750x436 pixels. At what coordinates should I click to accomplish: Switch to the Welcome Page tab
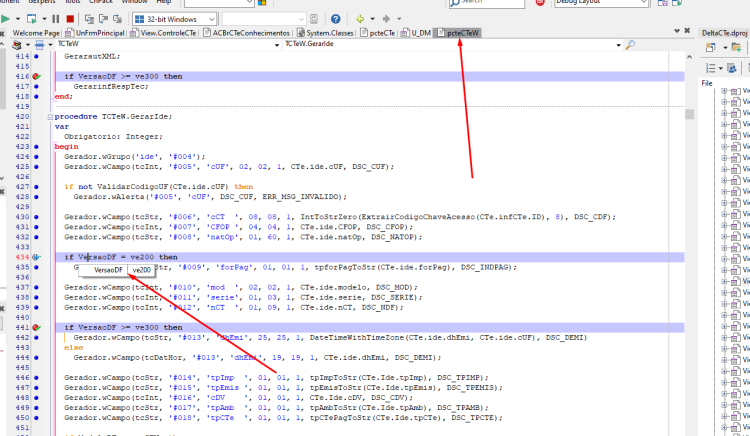pyautogui.click(x=36, y=33)
